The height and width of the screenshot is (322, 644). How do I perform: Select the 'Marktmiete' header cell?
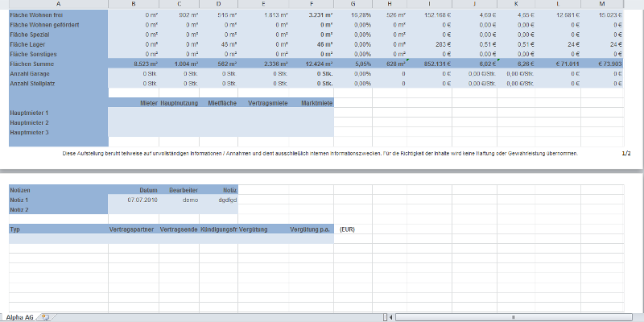pyautogui.click(x=311, y=103)
